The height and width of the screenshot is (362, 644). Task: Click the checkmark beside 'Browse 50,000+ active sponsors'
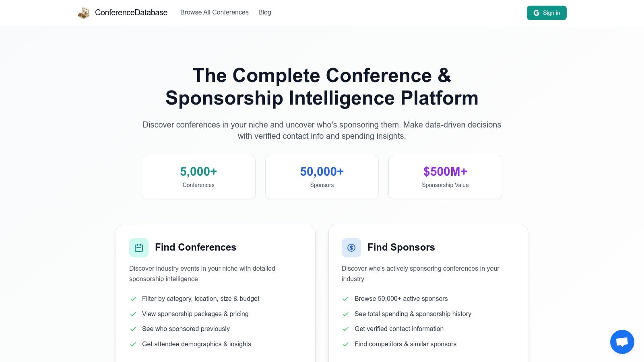346,299
